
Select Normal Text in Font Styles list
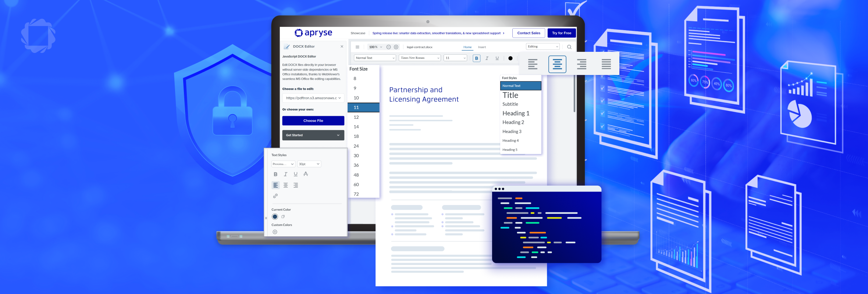(521, 86)
